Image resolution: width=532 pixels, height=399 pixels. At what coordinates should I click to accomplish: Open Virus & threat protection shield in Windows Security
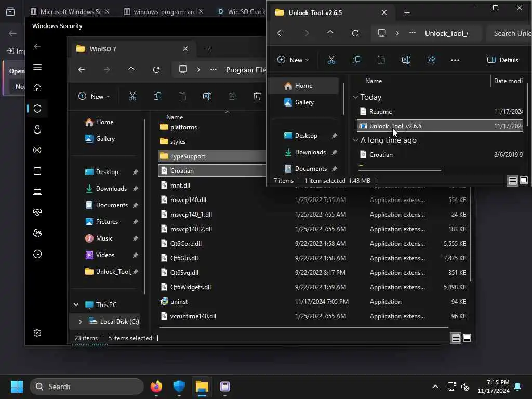point(37,109)
